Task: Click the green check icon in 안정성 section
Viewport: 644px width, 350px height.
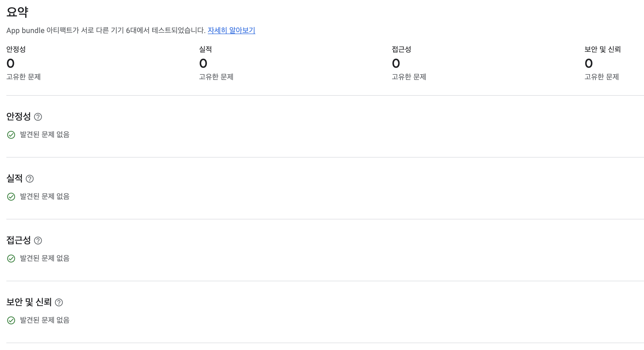Action: click(x=11, y=135)
